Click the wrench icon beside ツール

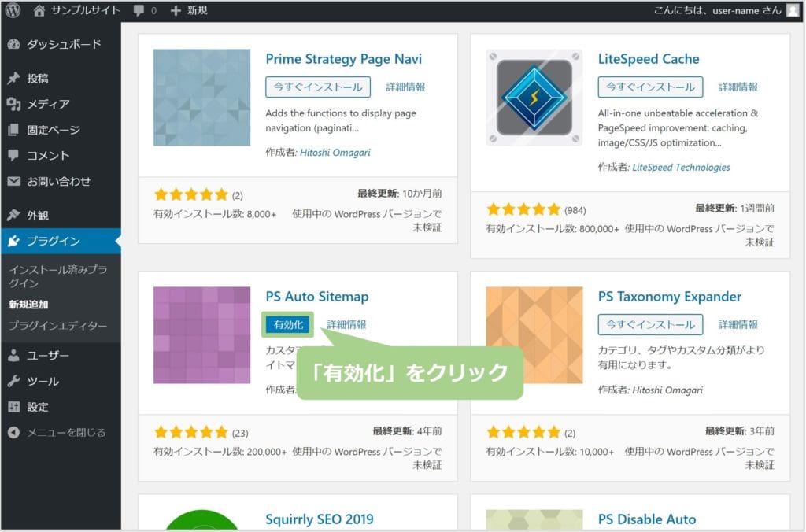pos(14,381)
